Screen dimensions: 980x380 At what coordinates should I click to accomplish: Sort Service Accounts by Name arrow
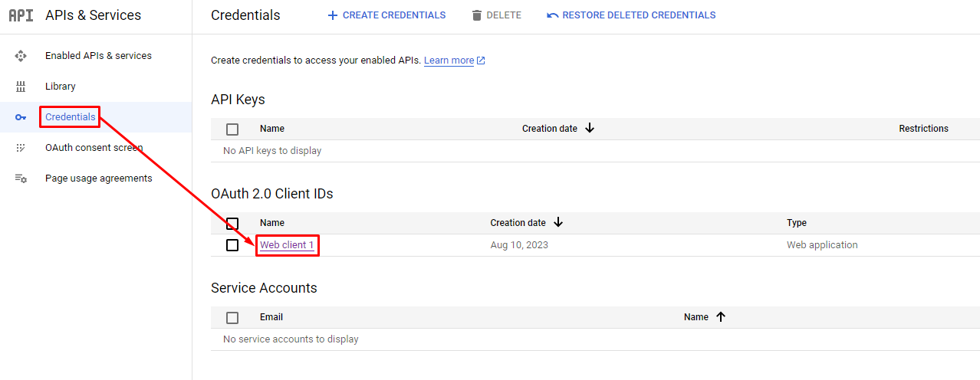(x=721, y=316)
